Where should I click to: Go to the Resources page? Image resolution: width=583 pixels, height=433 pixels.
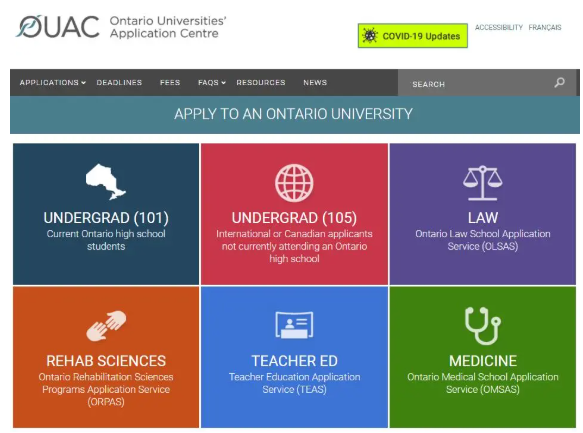point(261,83)
